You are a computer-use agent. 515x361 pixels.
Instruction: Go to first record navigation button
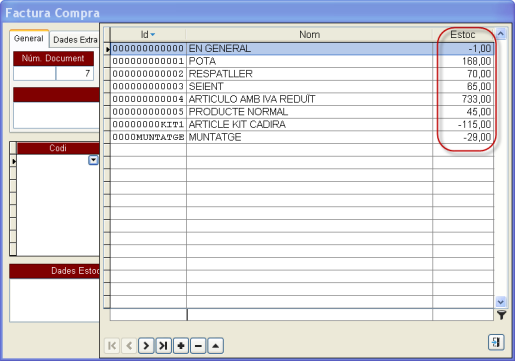click(112, 346)
